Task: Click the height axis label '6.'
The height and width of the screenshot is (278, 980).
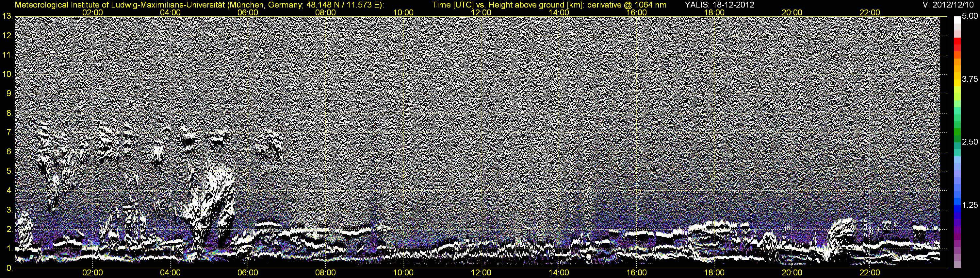Action: pos(9,152)
